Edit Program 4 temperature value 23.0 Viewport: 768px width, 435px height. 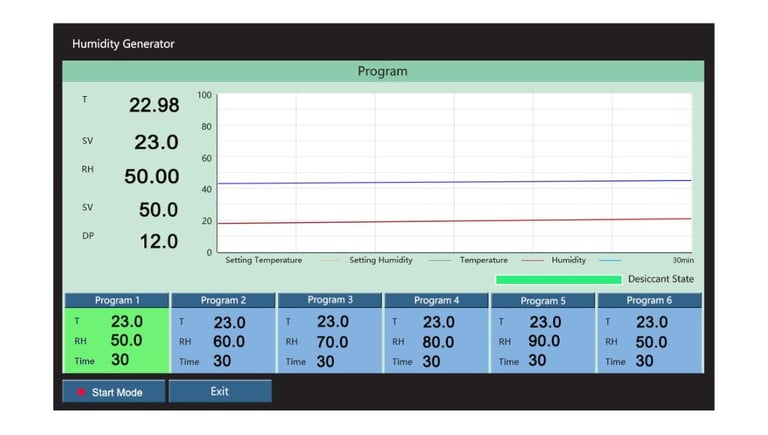pos(438,322)
